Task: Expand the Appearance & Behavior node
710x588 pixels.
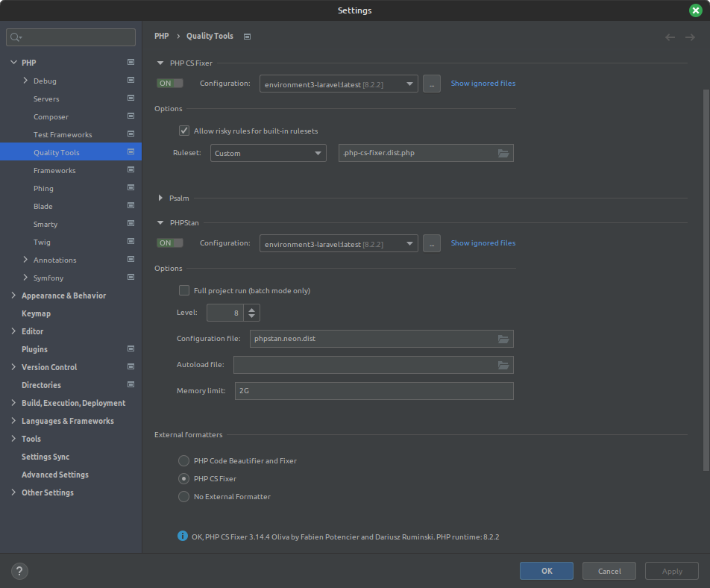Action: coord(13,295)
